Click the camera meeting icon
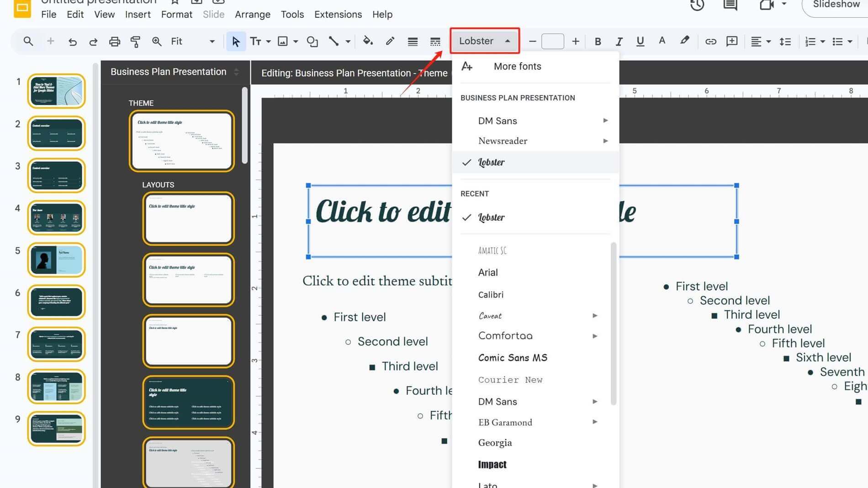The image size is (868, 488). point(766,5)
